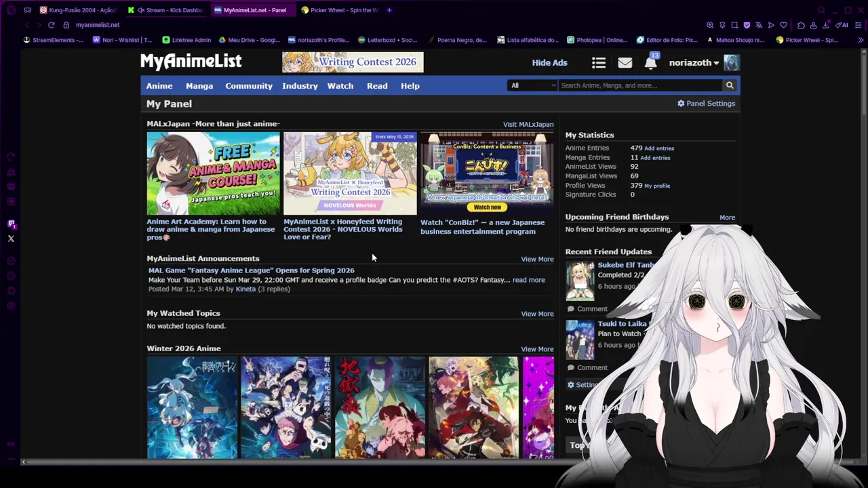Open the MAL list menu icon

pyautogui.click(x=598, y=62)
